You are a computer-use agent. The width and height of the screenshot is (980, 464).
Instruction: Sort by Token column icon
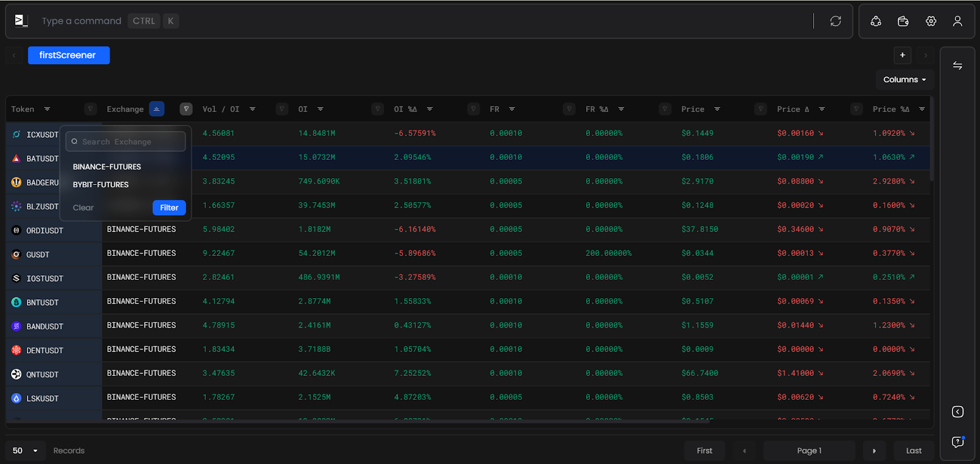[47, 109]
